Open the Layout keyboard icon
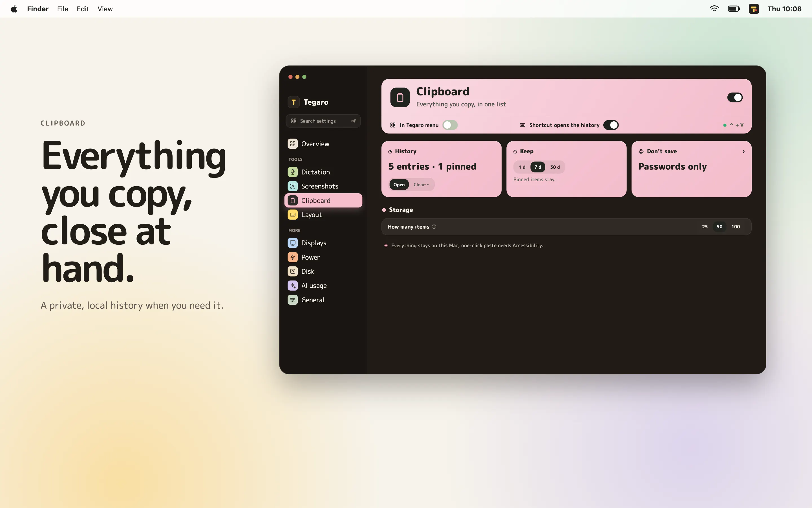812x508 pixels. 293,215
